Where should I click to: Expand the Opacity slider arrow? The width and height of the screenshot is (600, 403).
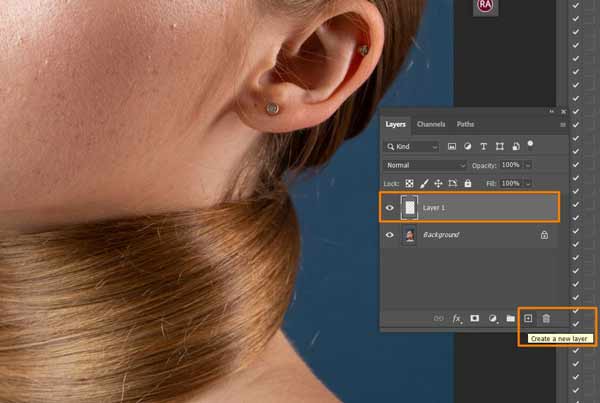(528, 165)
